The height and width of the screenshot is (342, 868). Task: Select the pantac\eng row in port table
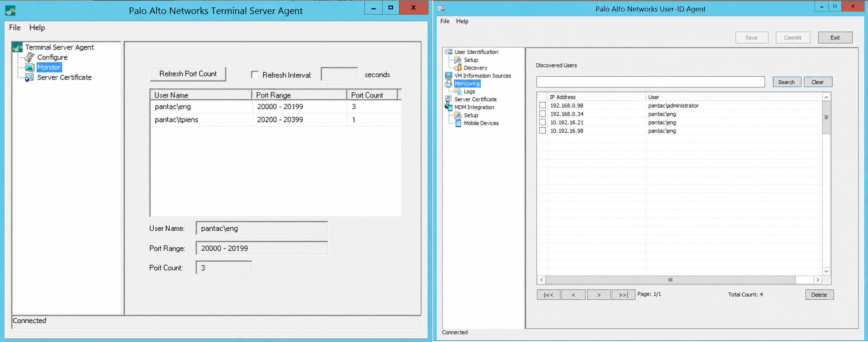tap(276, 107)
